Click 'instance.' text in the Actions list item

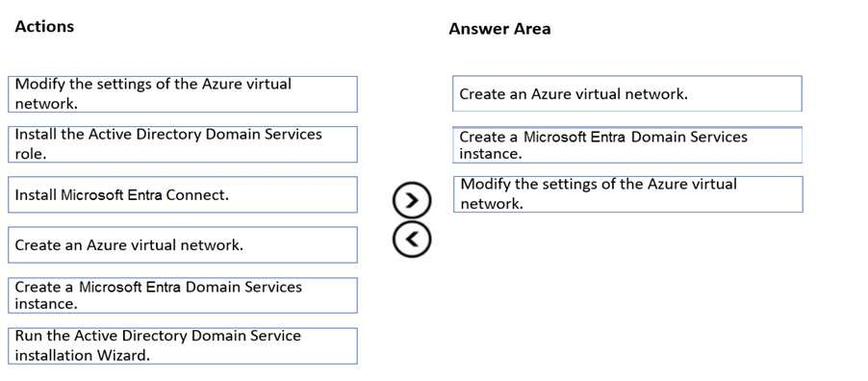[x=46, y=304]
